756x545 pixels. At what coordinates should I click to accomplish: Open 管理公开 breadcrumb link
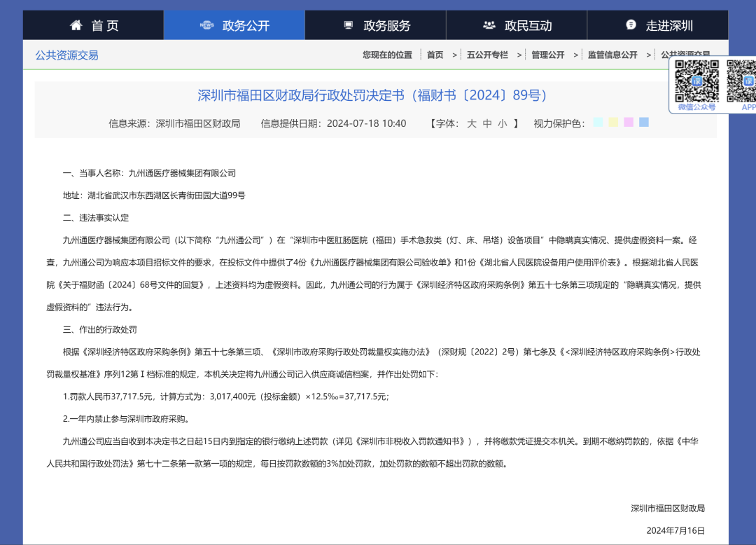coord(547,55)
